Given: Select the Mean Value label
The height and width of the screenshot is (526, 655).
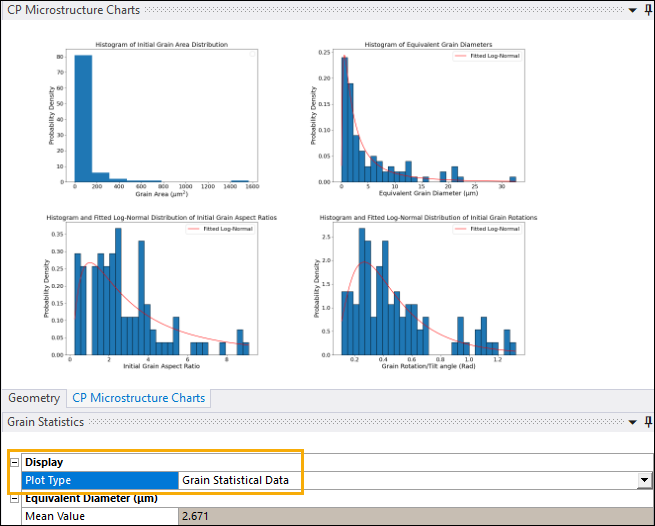Looking at the screenshot, I should pos(55,516).
